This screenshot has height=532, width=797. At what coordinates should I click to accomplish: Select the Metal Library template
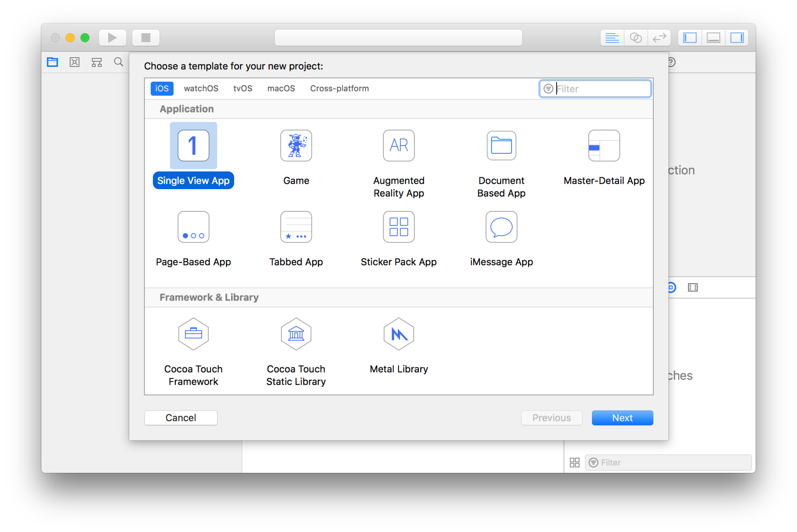398,334
